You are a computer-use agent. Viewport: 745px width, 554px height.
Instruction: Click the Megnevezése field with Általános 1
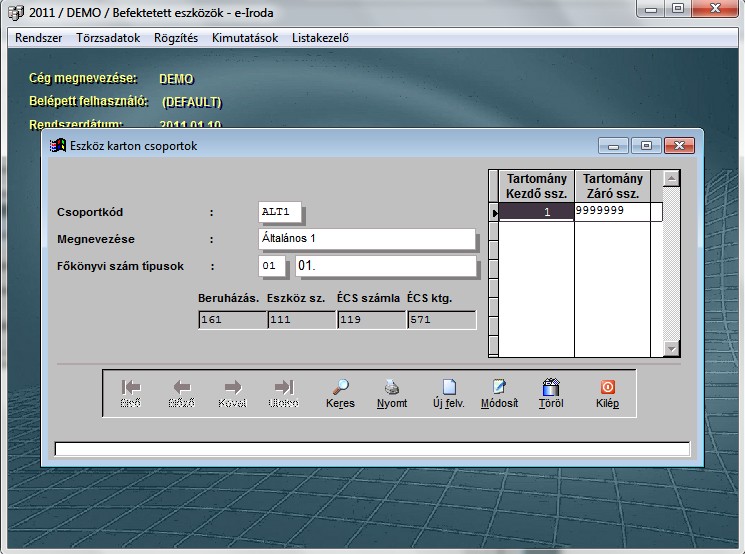366,239
